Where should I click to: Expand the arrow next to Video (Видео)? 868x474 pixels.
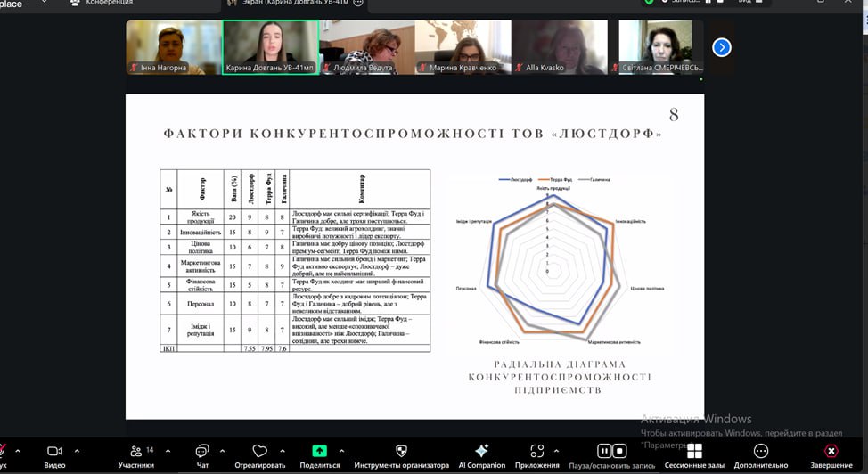coord(78,451)
